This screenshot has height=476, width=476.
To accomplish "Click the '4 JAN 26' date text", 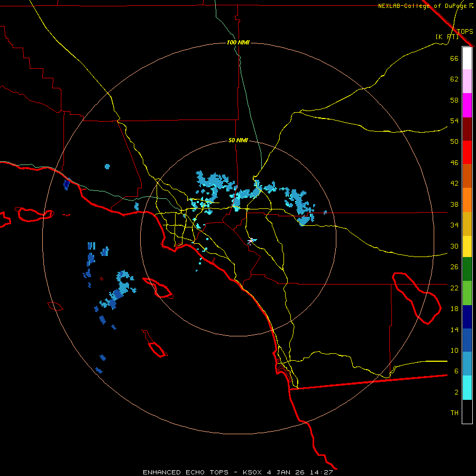I will click(287, 472).
